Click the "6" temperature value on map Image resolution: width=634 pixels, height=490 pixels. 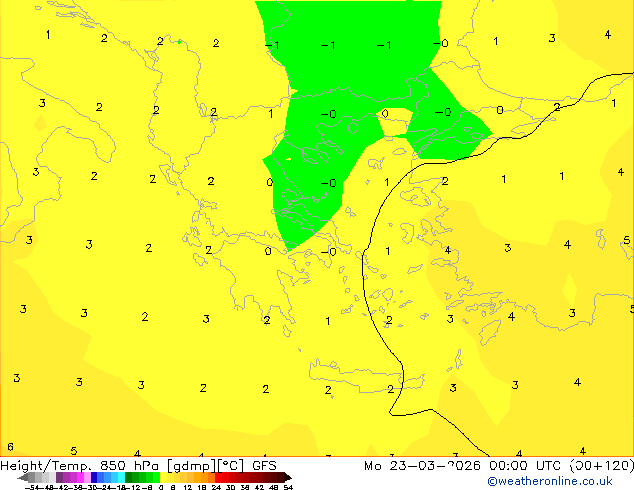pyautogui.click(x=11, y=447)
